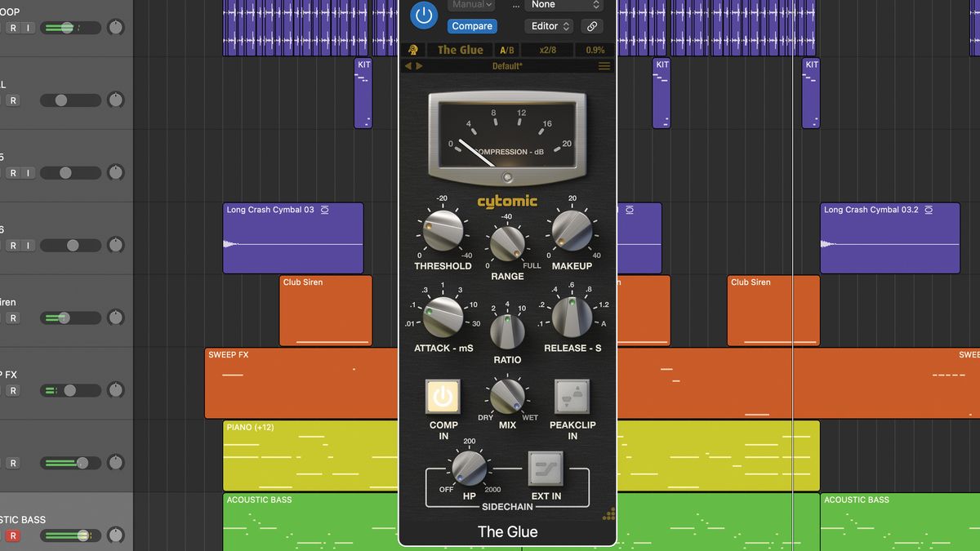980x551 pixels.
Task: Click the Makeup gain knob
Action: click(x=572, y=230)
